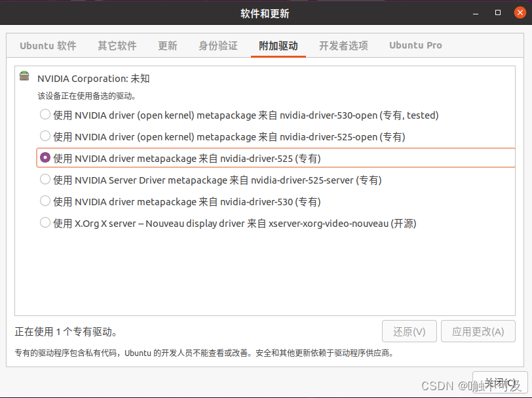Image resolution: width=532 pixels, height=398 pixels.
Task: Click the NVIDIA device hardware icon
Action: pos(24,75)
